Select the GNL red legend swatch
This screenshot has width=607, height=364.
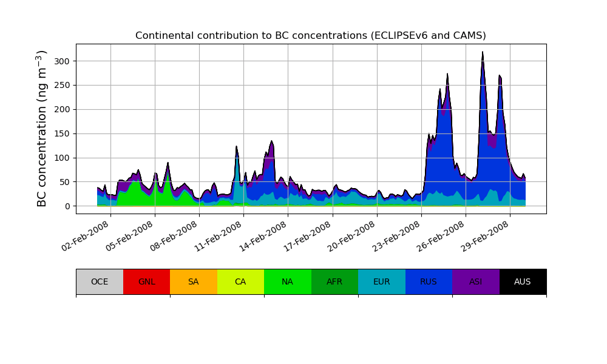coord(146,281)
